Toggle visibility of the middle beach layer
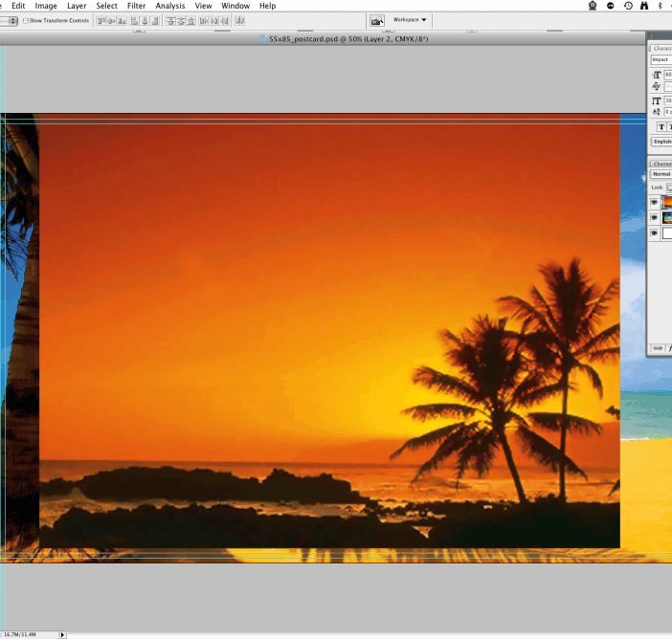The width and height of the screenshot is (672, 639). tap(655, 218)
